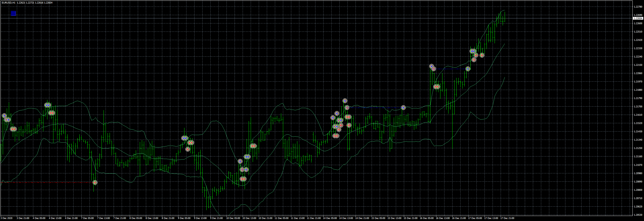Click the 3 Dec 2020 date label
Image resolution: width=644 pixels, height=221 pixels.
(x=7, y=218)
